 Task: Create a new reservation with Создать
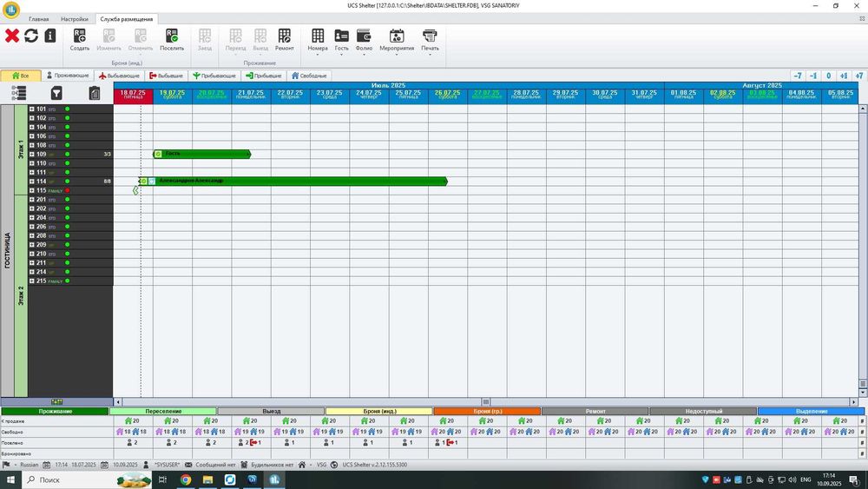tap(80, 40)
